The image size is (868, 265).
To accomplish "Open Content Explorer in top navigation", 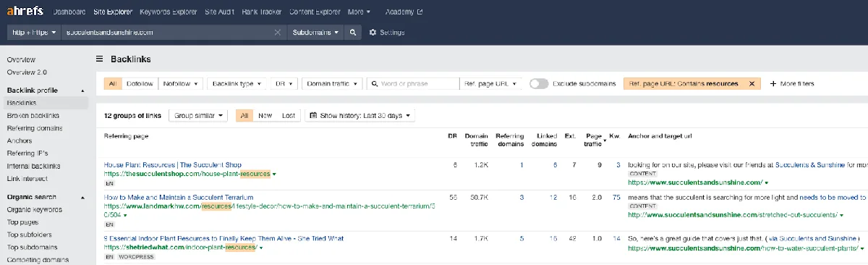I will tap(315, 12).
